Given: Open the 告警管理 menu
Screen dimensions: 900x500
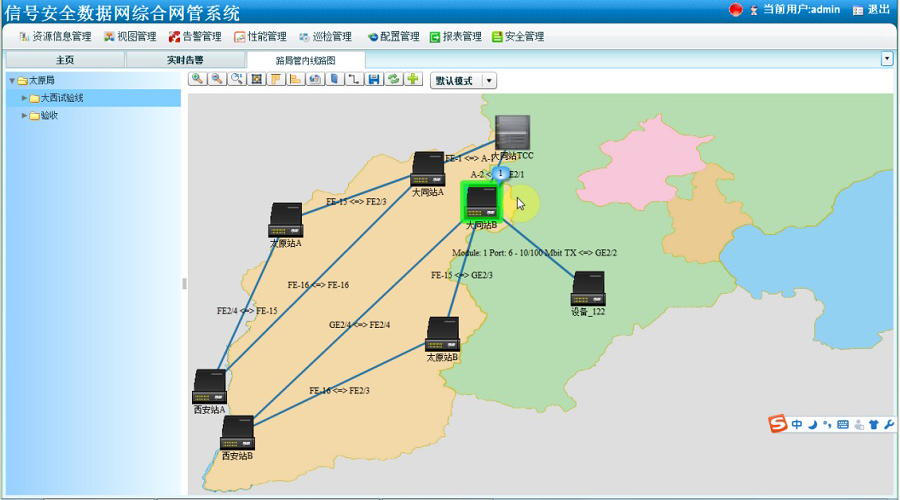Looking at the screenshot, I should coord(195,37).
